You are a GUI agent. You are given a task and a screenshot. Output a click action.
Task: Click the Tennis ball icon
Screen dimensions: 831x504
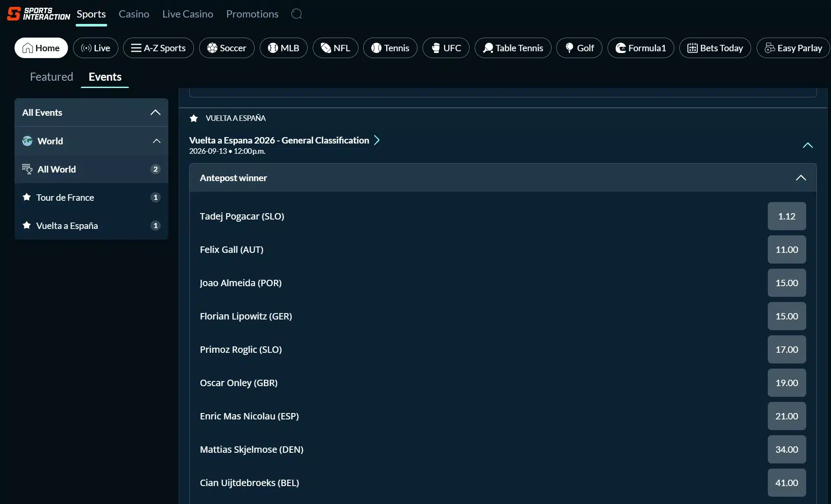tap(376, 48)
